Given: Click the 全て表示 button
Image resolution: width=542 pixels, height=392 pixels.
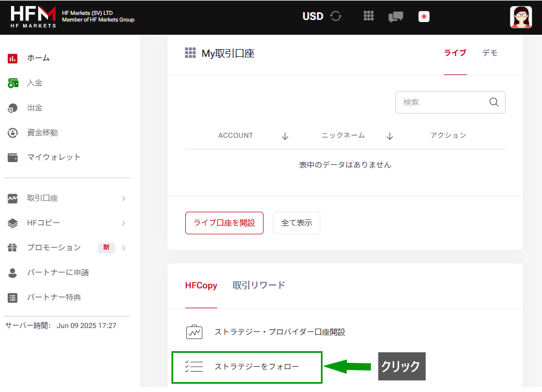Looking at the screenshot, I should coord(297,223).
